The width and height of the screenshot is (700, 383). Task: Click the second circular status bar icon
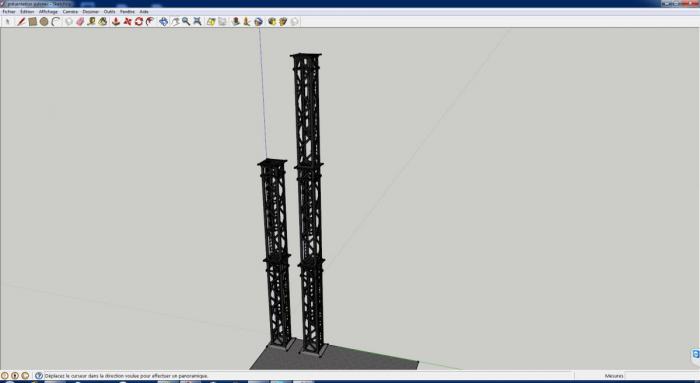tap(15, 376)
